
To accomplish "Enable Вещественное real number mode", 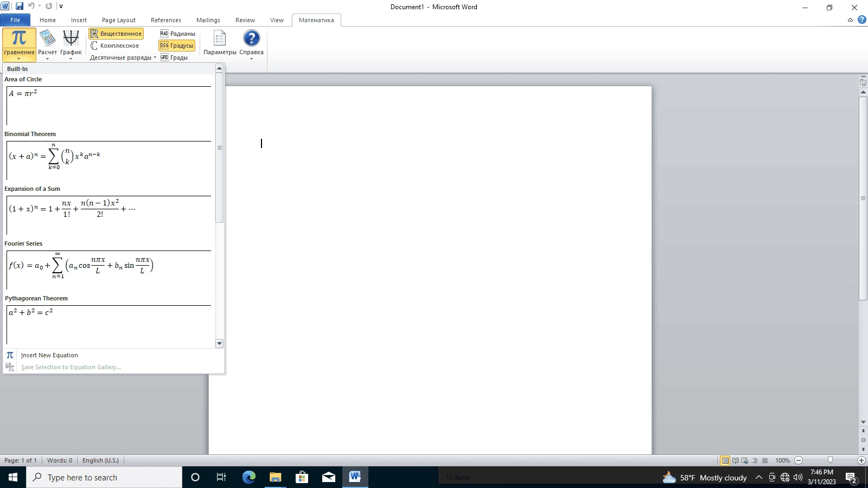I will pos(116,34).
